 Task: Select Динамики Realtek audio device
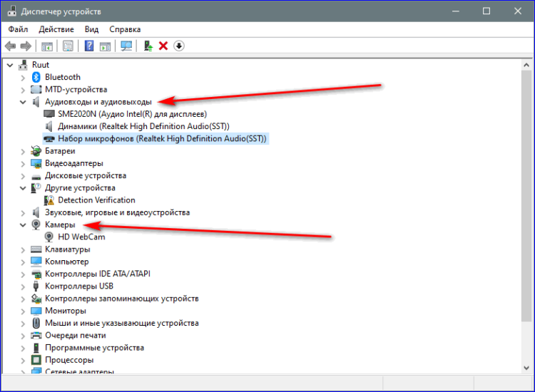(x=143, y=126)
